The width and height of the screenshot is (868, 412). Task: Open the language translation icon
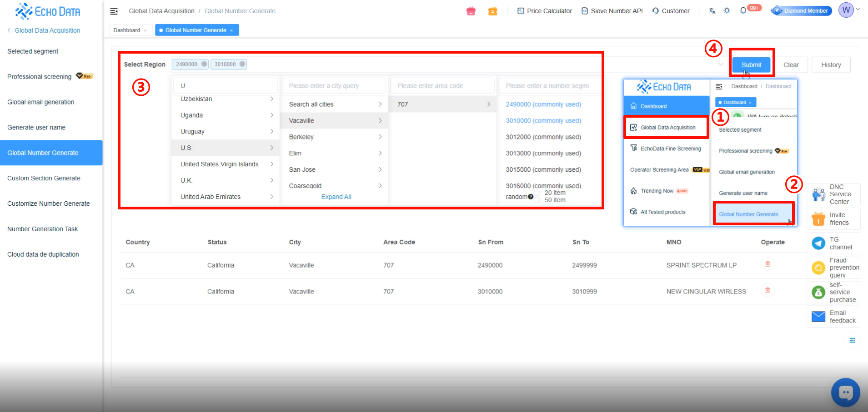click(x=712, y=10)
